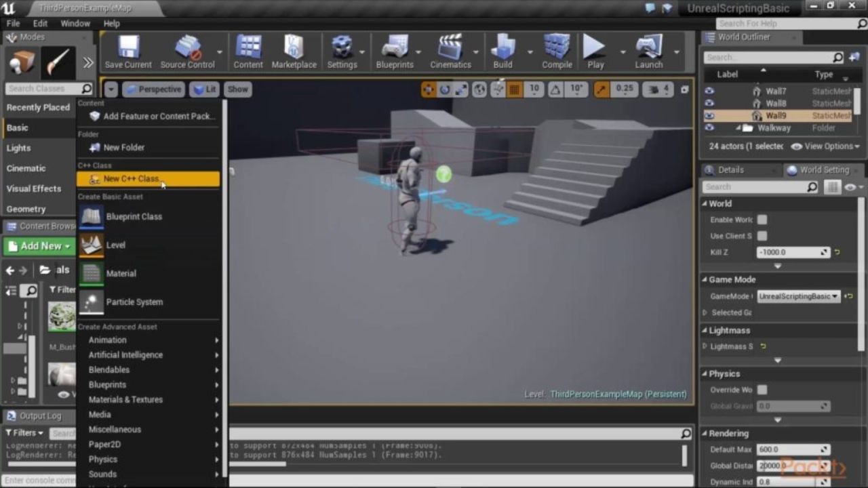The width and height of the screenshot is (868, 488).
Task: Click the Content Browser search magnifier icon
Action: [29, 291]
